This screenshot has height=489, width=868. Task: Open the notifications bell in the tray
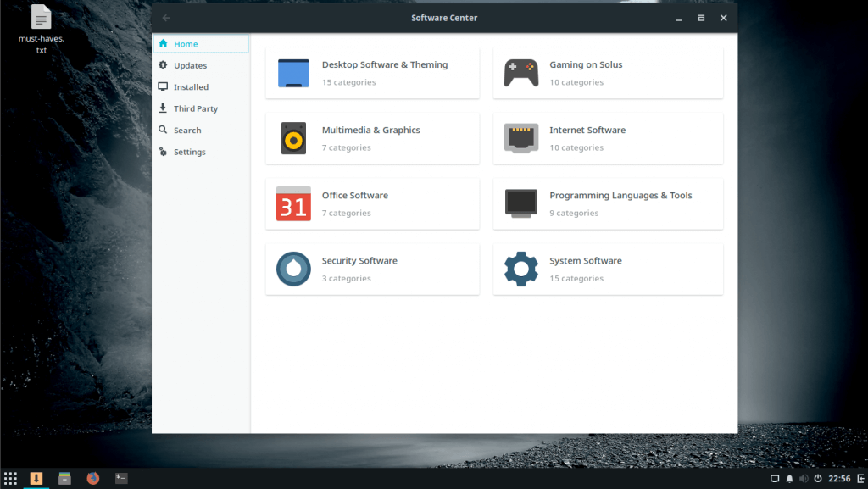788,478
